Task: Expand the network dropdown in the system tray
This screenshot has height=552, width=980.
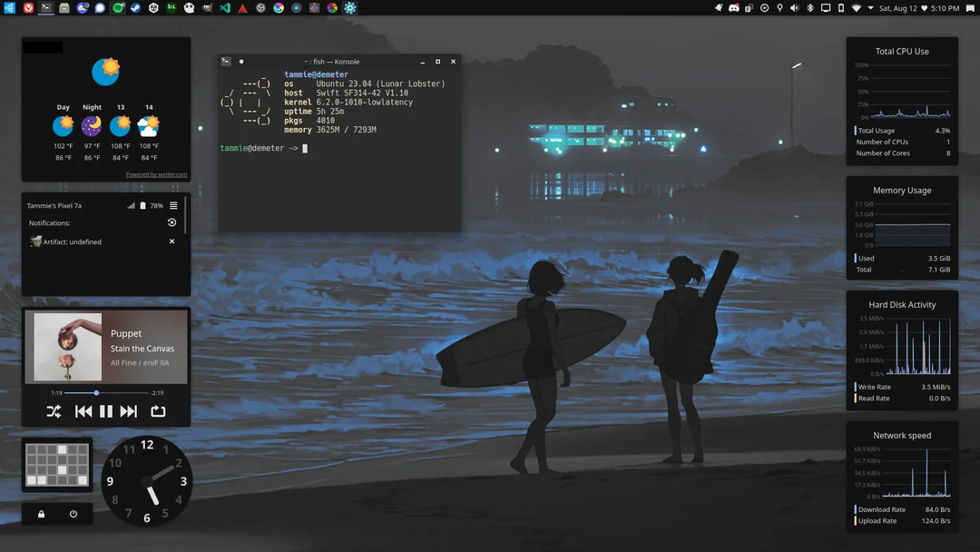Action: click(x=870, y=8)
